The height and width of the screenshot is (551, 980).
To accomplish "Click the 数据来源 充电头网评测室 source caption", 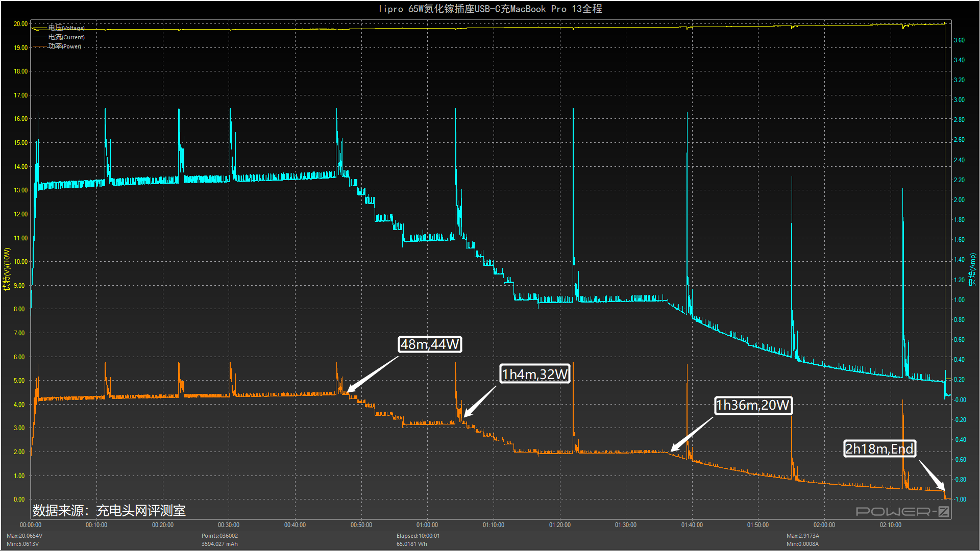I will 109,511.
